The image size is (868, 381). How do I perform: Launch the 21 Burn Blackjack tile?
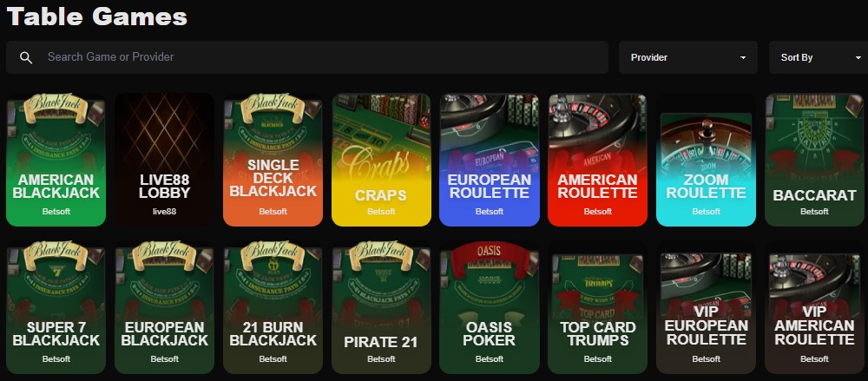tap(273, 308)
